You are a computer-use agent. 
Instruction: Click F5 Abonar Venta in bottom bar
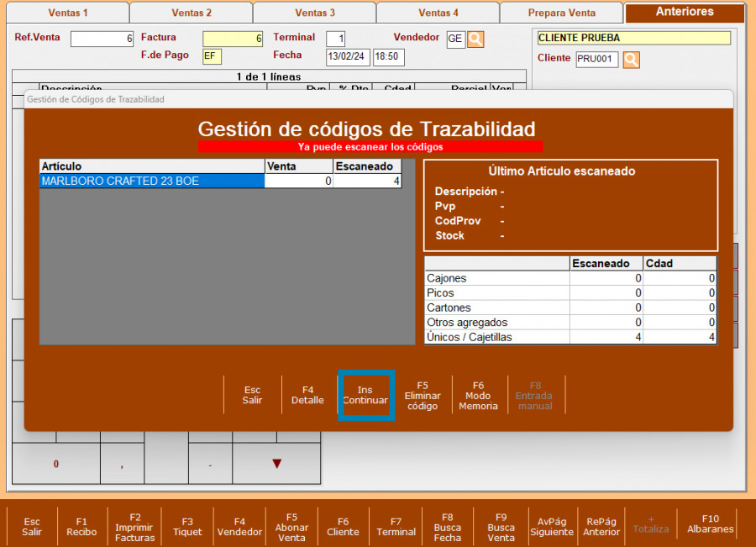point(291,527)
